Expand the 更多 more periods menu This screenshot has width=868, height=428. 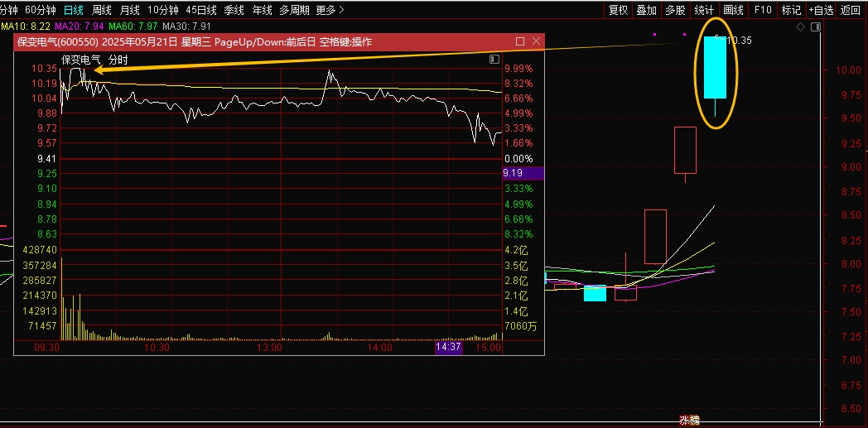(330, 10)
